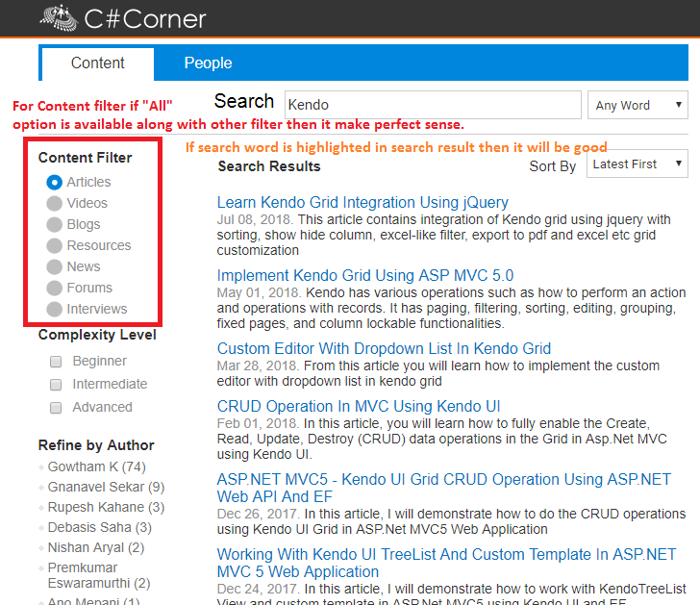Viewport: 700px width, 605px height.
Task: Check the Advanced complexity checkbox
Action: (x=56, y=408)
